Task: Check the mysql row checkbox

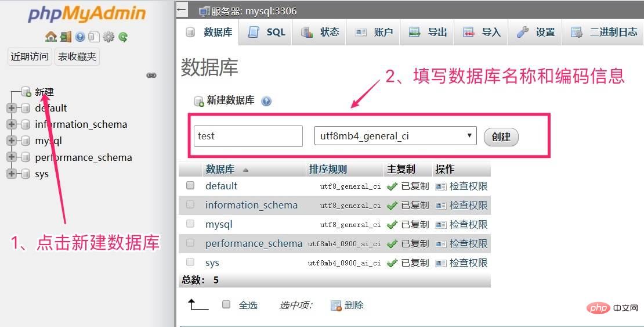Action: coord(190,224)
